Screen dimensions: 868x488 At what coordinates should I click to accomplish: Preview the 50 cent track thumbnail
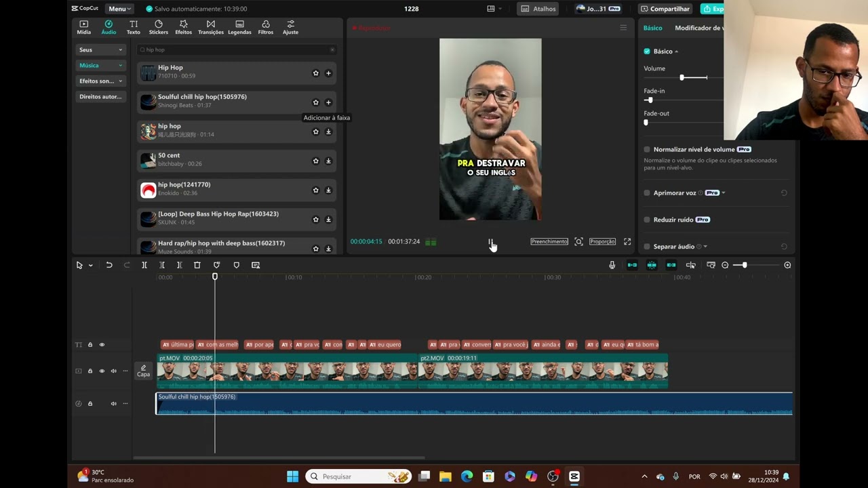[148, 161]
